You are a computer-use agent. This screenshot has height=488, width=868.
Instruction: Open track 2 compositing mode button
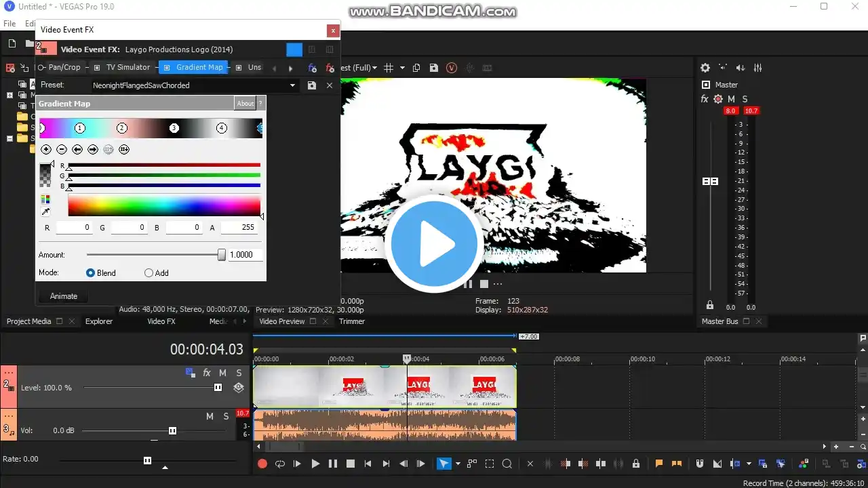point(239,388)
